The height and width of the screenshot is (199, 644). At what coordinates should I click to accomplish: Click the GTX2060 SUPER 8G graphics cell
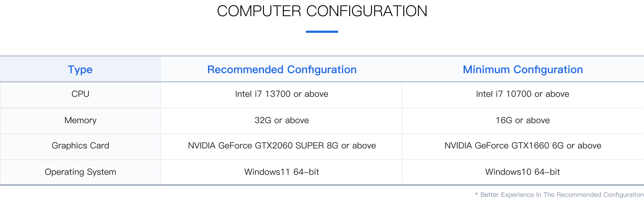(282, 145)
